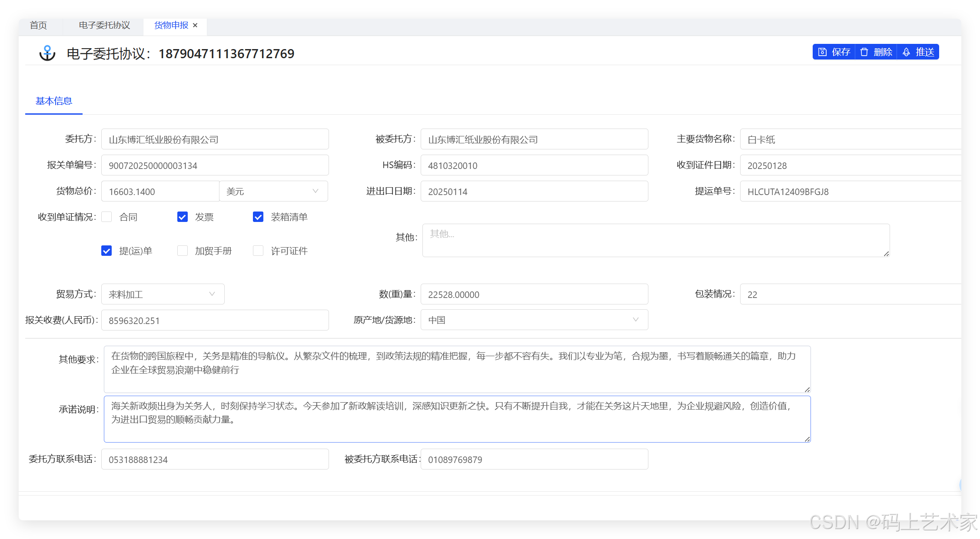The image size is (980, 539).
Task: Select the 基本信息 tab
Action: click(x=54, y=101)
